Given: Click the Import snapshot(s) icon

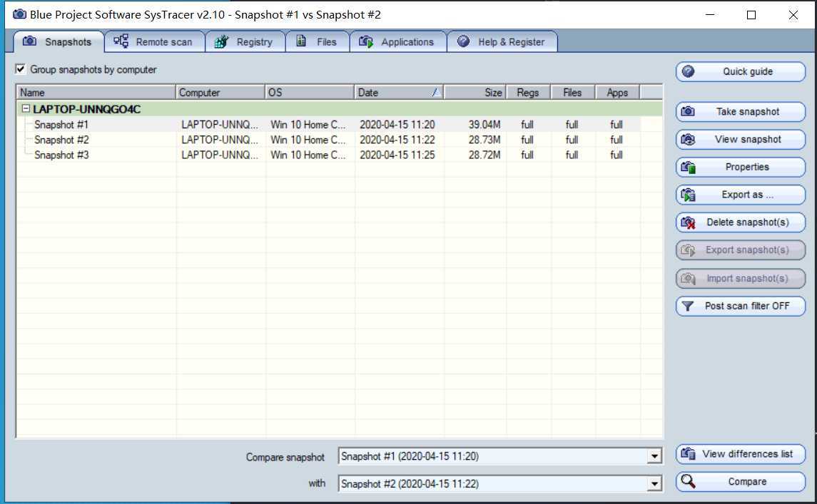Looking at the screenshot, I should [688, 278].
